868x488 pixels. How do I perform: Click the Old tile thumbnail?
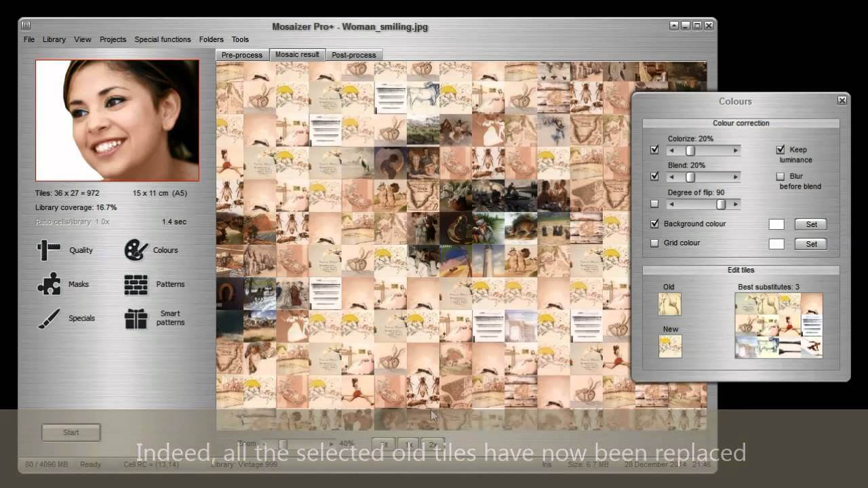[670, 304]
